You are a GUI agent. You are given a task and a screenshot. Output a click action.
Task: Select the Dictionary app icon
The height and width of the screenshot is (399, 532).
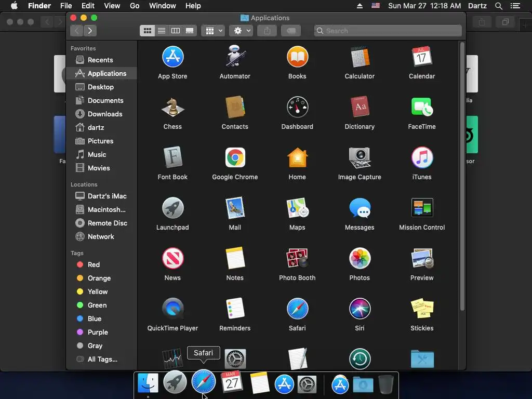click(360, 107)
